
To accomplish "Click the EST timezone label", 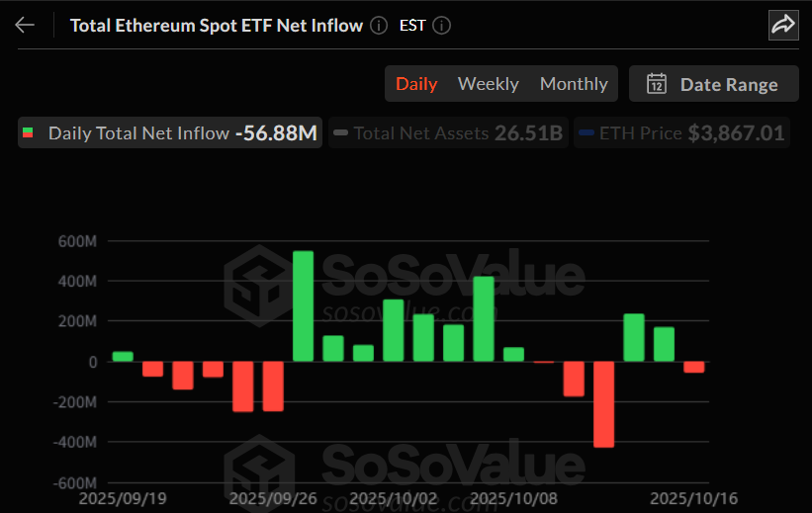I will pos(412,26).
